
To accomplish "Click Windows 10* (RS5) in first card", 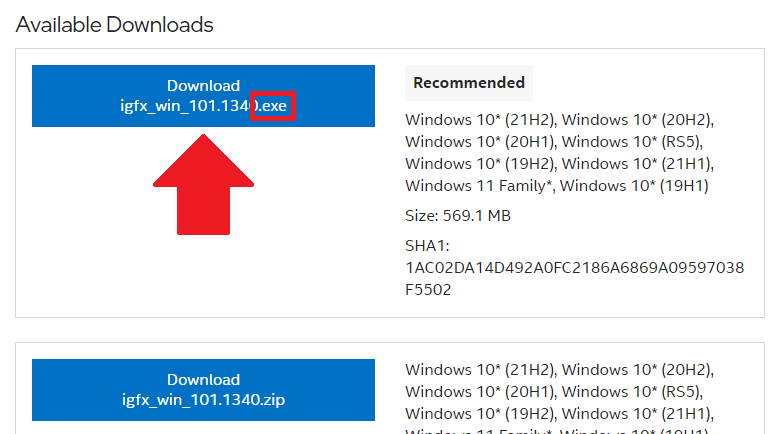I will 632,142.
